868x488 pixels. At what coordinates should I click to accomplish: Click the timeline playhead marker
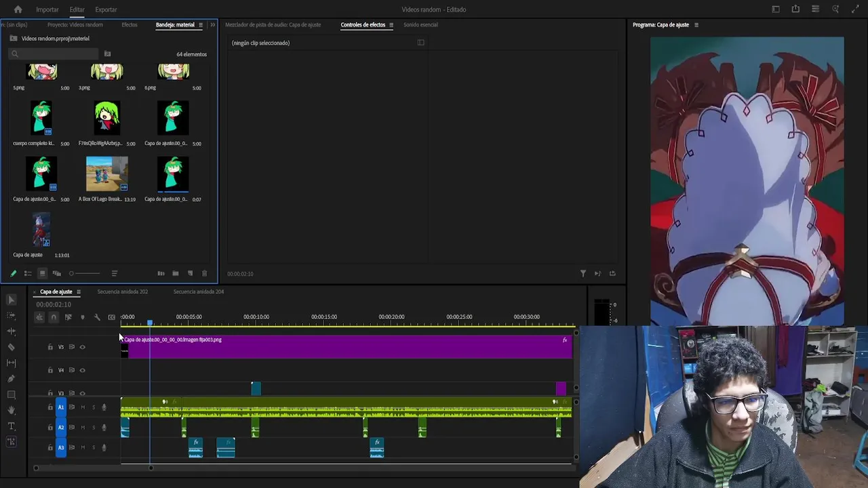click(150, 323)
